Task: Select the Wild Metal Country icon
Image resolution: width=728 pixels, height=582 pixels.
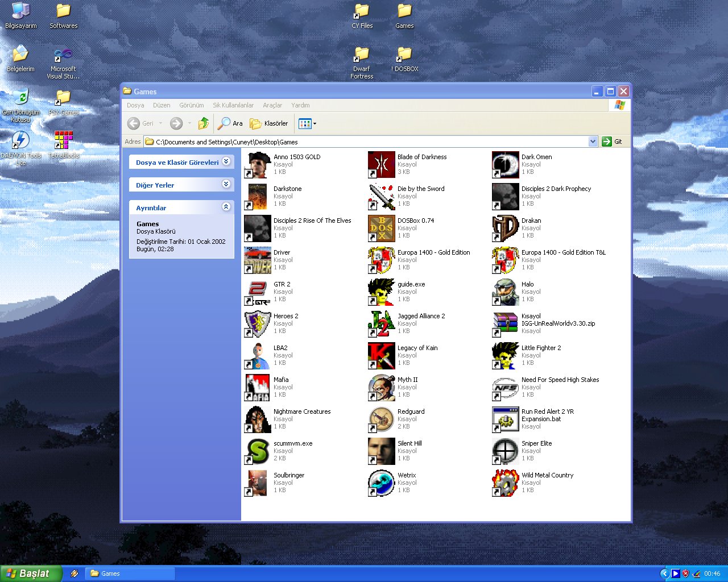Action: pyautogui.click(x=505, y=483)
